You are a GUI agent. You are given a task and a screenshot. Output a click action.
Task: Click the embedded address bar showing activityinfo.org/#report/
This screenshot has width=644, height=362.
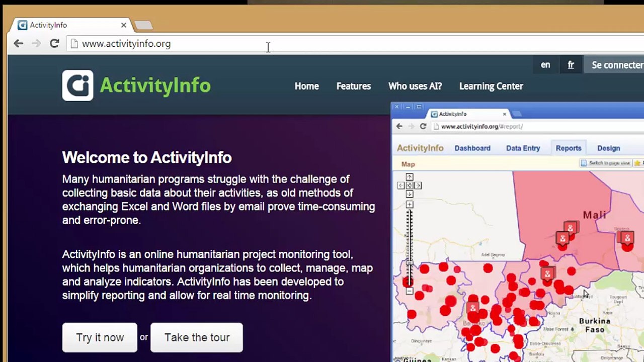point(537,126)
